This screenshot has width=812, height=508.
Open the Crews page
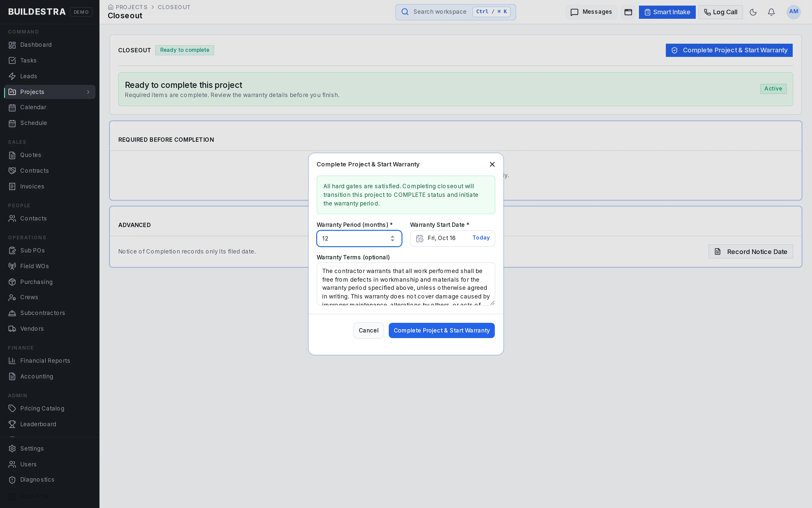click(50, 297)
